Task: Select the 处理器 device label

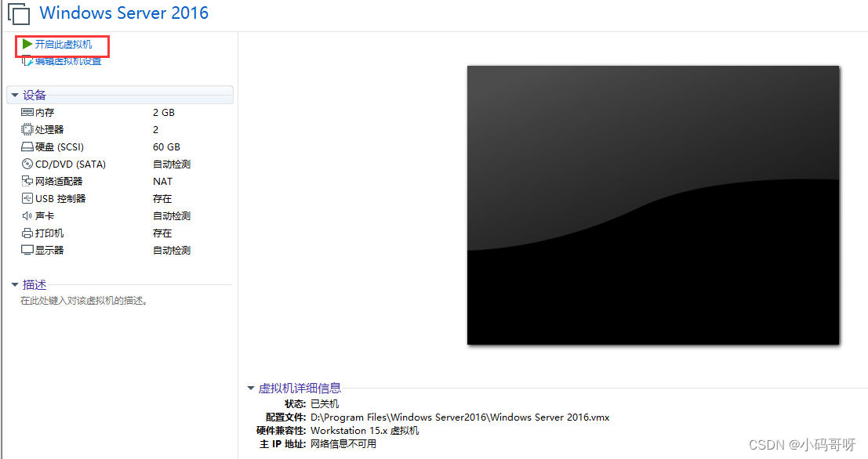Action: tap(49, 129)
